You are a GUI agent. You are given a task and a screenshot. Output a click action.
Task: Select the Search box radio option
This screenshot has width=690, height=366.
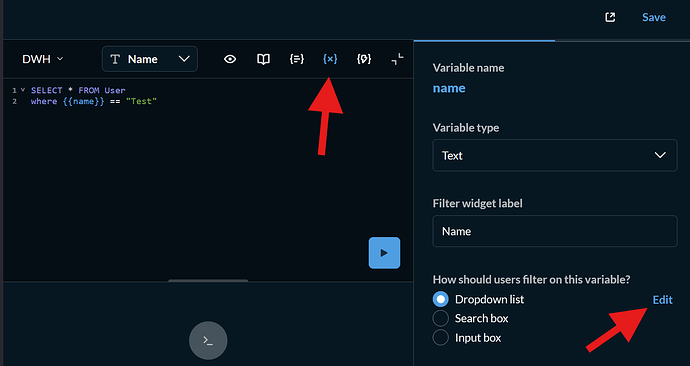[440, 318]
